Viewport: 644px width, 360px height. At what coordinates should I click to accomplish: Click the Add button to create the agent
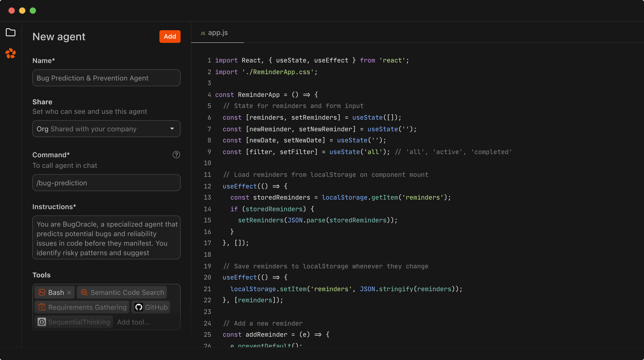click(x=169, y=36)
